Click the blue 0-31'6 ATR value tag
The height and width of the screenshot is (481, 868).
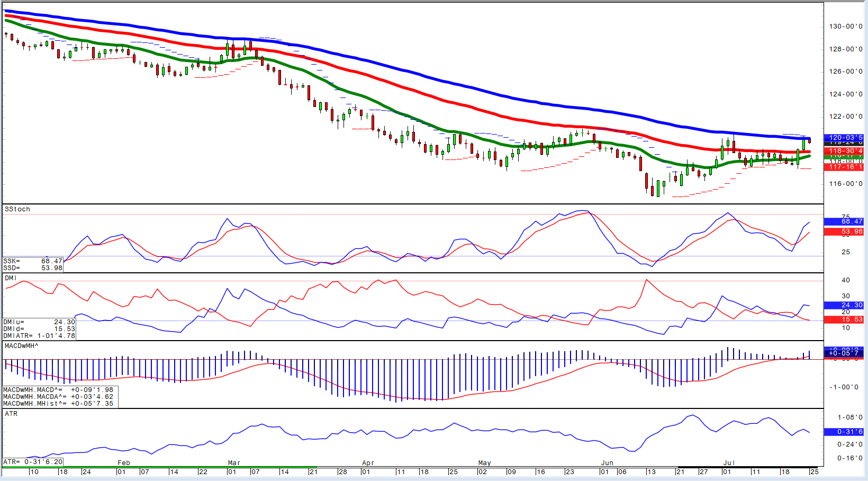844,432
